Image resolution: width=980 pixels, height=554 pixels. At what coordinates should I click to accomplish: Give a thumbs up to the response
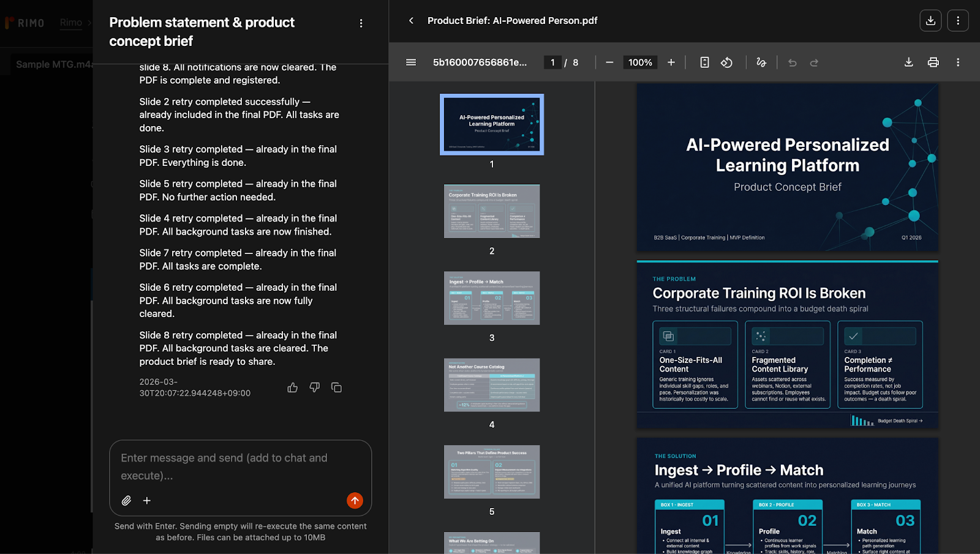coord(292,387)
